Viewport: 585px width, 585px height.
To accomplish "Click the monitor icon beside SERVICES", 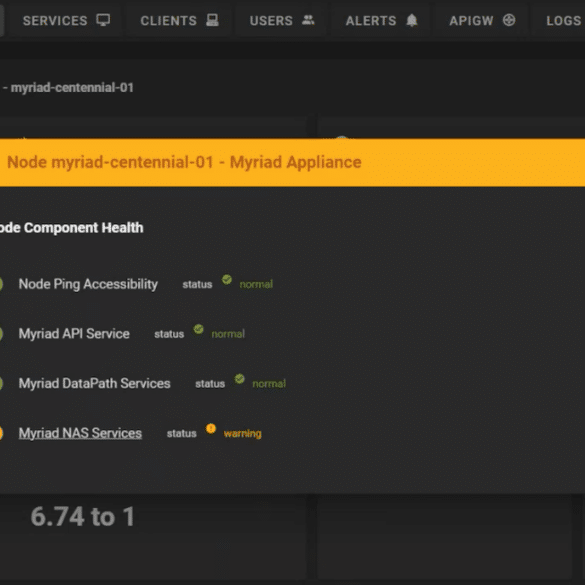I will pyautogui.click(x=103, y=20).
